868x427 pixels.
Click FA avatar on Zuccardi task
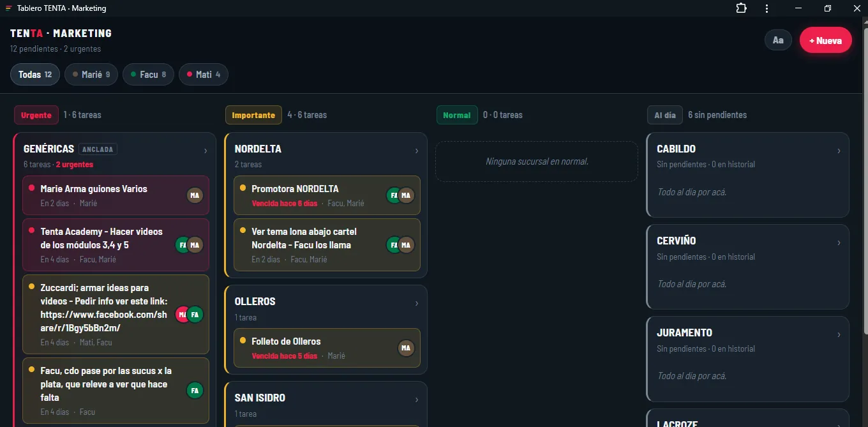tap(195, 314)
